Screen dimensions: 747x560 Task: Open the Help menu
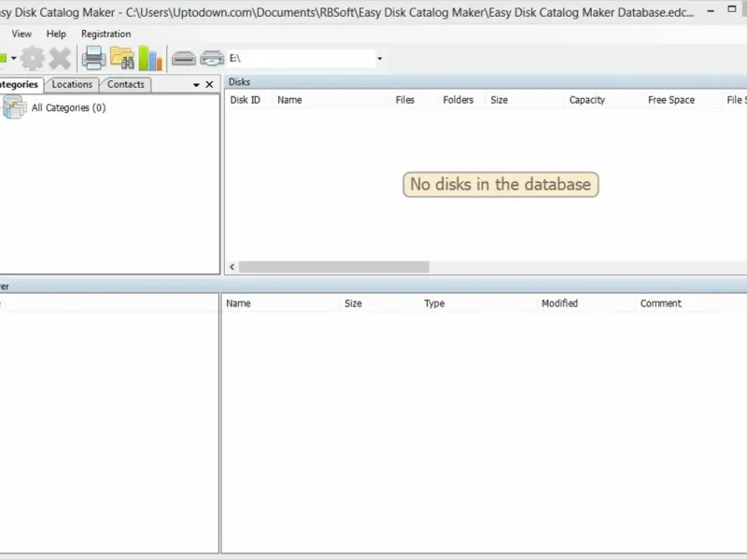pos(56,34)
